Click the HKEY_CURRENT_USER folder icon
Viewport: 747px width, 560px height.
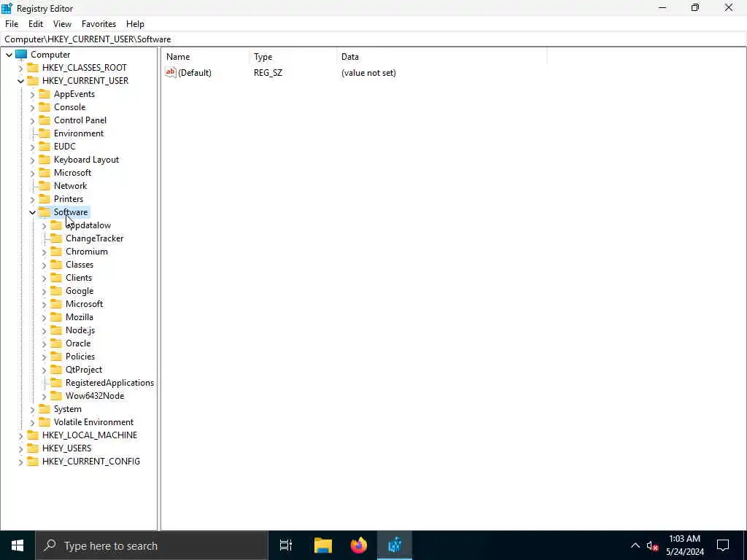click(32, 80)
